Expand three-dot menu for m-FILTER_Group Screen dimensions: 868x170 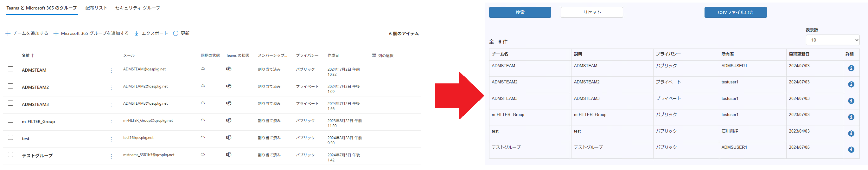(x=111, y=122)
